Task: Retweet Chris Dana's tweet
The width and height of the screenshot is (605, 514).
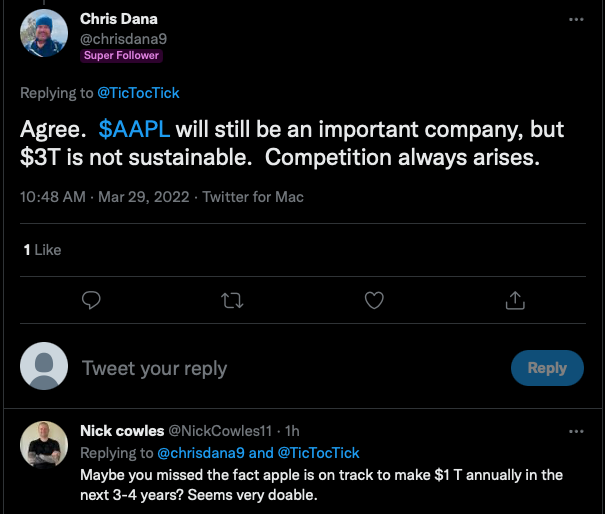Action: pyautogui.click(x=232, y=299)
